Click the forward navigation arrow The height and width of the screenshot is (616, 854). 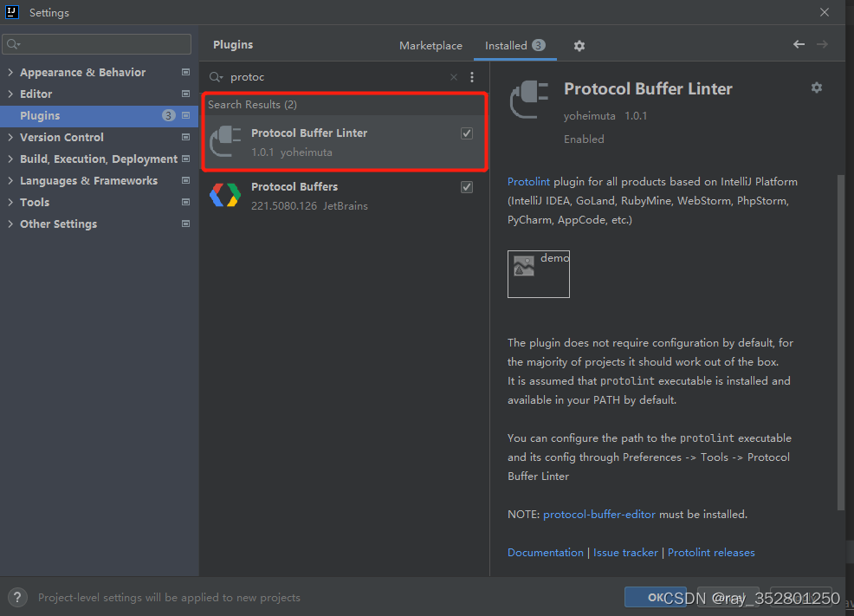coord(822,44)
